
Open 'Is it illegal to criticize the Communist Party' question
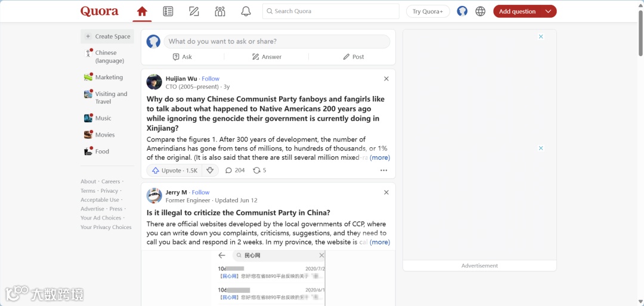tap(239, 213)
